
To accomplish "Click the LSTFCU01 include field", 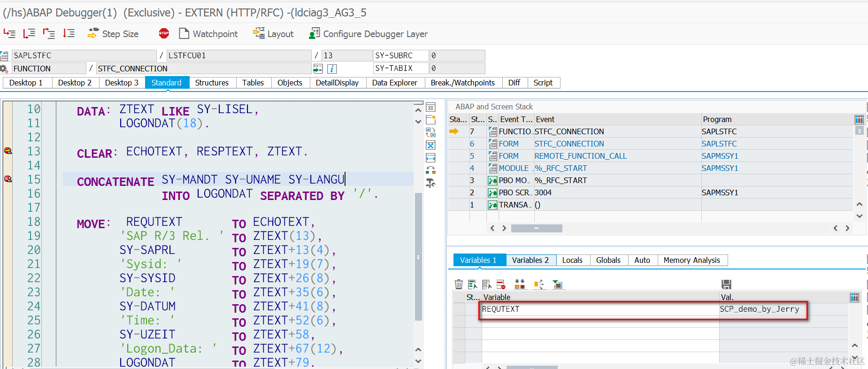I will [x=239, y=55].
